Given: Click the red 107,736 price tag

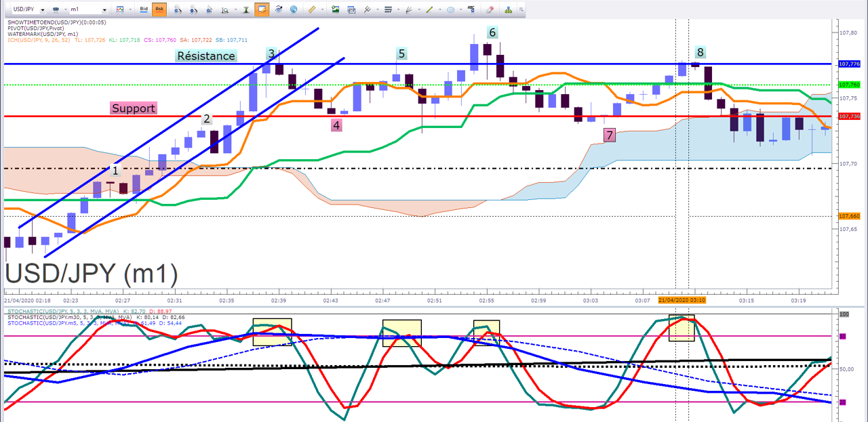Looking at the screenshot, I should [849, 116].
